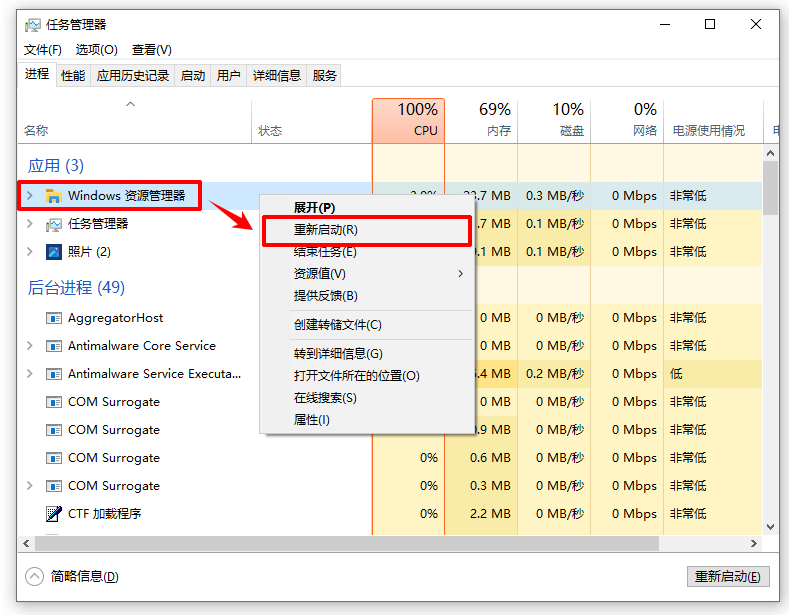The width and height of the screenshot is (789, 615).
Task: Switch to the 服务 tab
Action: pos(324,75)
